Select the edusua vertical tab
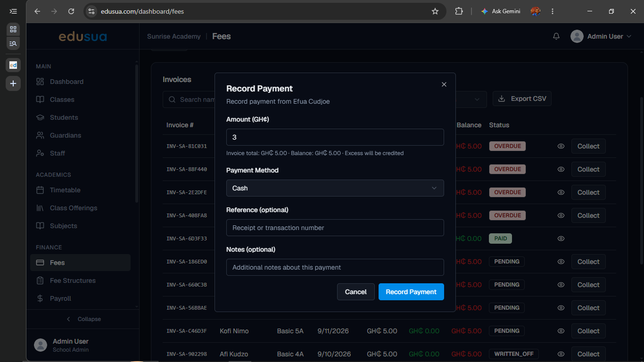644x362 pixels. tap(13, 65)
